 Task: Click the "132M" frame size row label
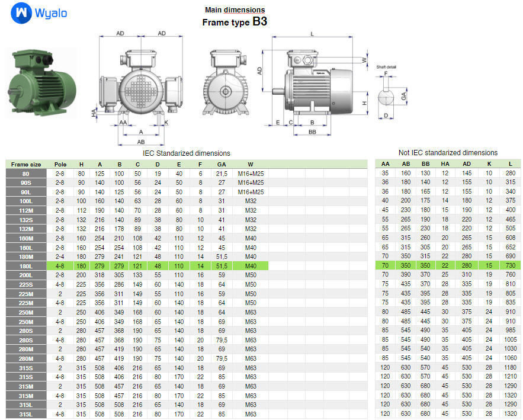(25, 229)
